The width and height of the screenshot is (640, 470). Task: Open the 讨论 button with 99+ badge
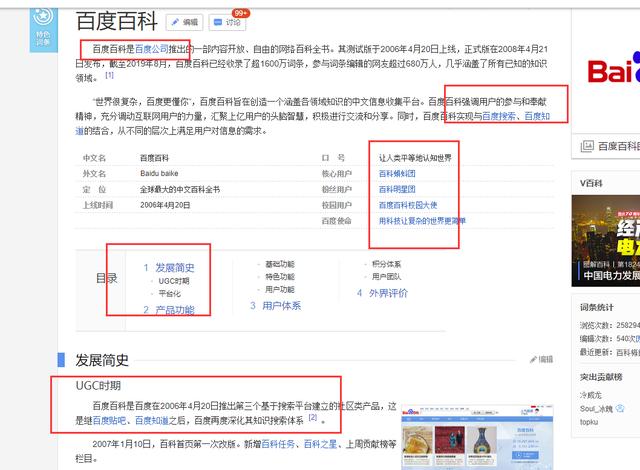[227, 22]
